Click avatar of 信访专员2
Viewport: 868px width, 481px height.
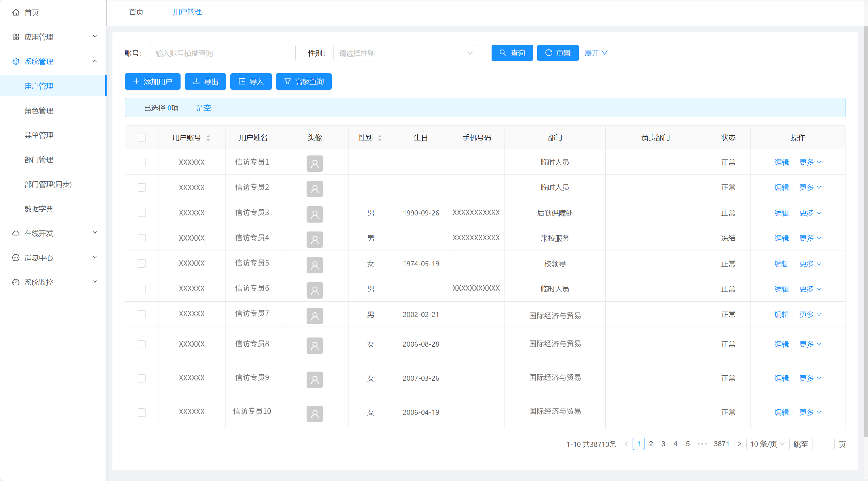[314, 189]
